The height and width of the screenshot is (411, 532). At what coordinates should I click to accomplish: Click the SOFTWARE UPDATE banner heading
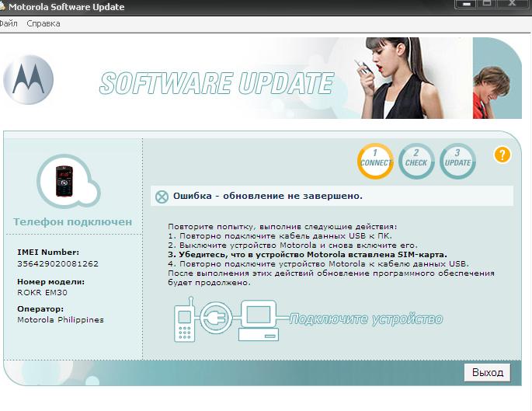click(217, 83)
